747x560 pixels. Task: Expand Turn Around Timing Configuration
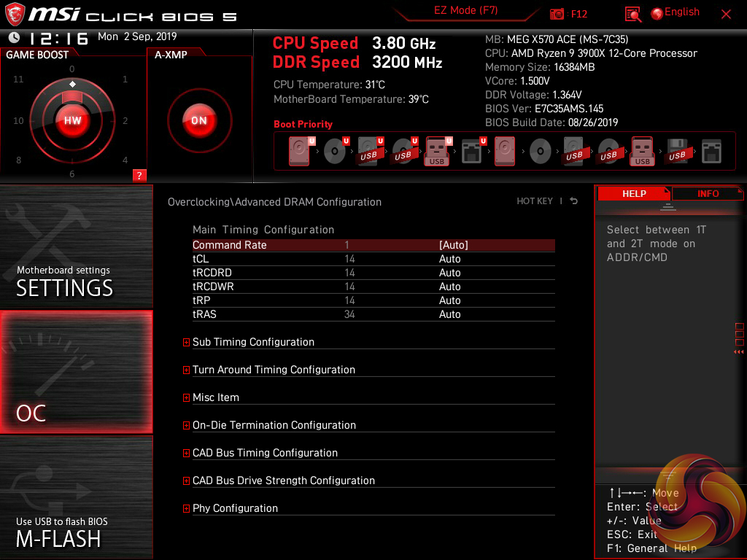pyautogui.click(x=186, y=370)
